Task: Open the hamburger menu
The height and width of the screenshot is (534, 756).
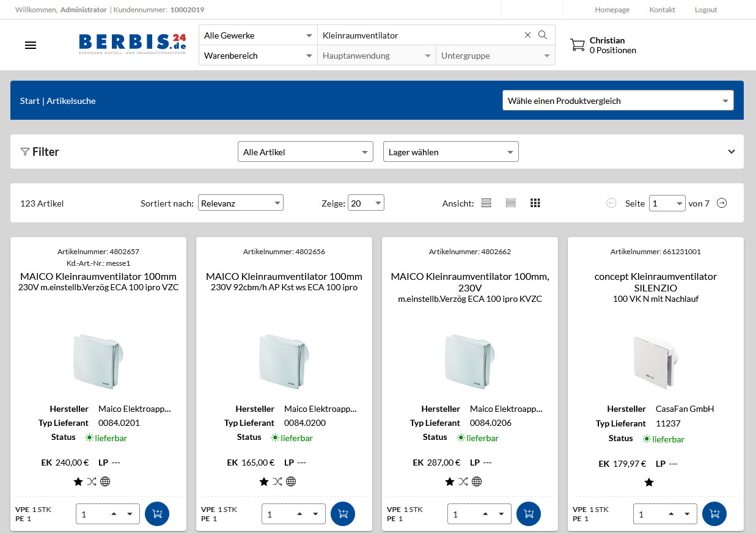Action: (x=31, y=45)
